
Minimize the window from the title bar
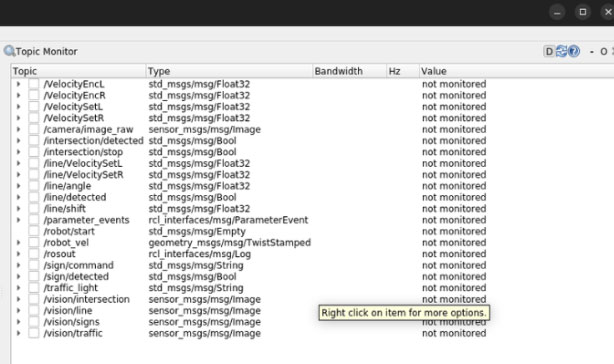[557, 12]
